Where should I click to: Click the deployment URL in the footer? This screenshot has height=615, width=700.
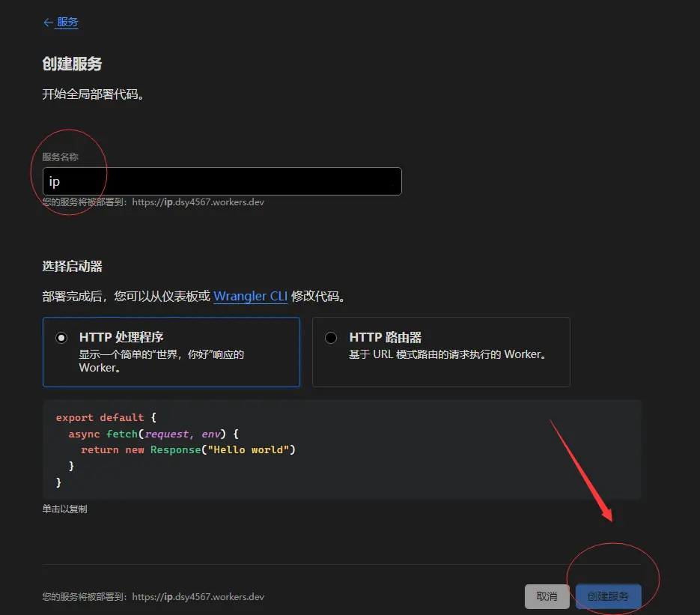tap(198, 597)
